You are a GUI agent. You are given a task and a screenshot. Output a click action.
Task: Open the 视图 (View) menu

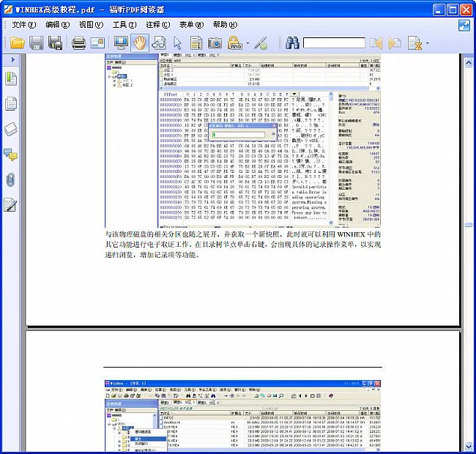(x=91, y=25)
